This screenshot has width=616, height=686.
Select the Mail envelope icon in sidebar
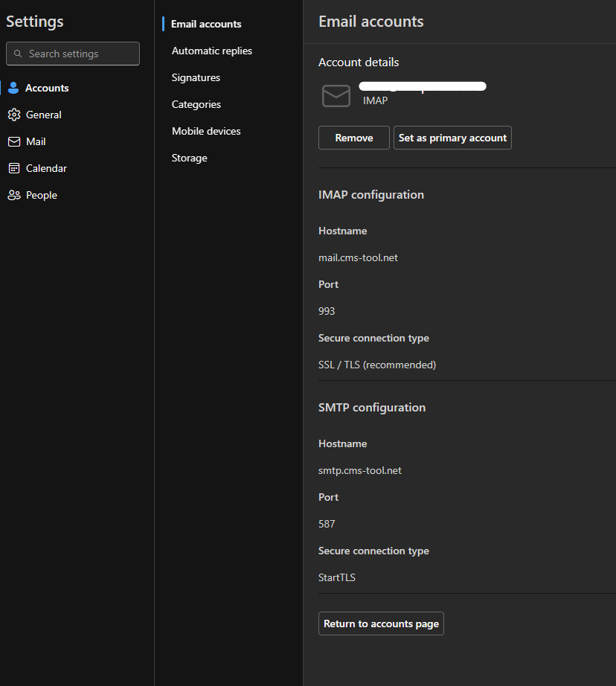(13, 141)
